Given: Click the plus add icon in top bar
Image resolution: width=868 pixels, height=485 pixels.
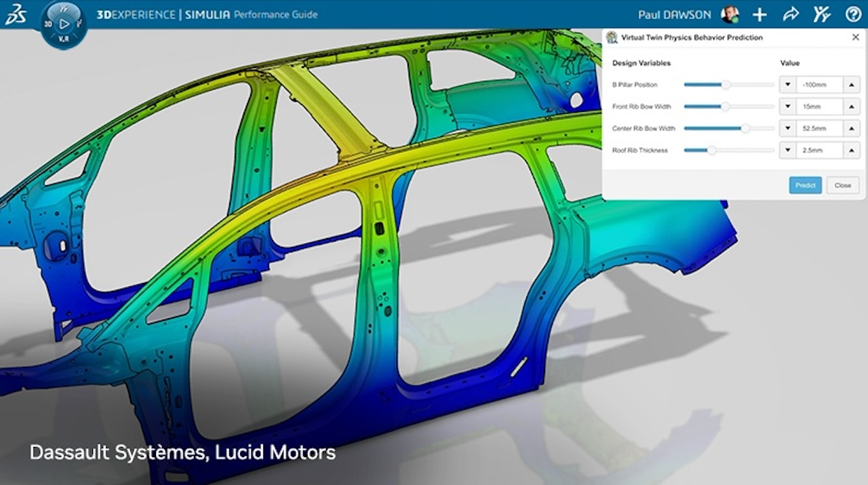Looking at the screenshot, I should coord(759,14).
